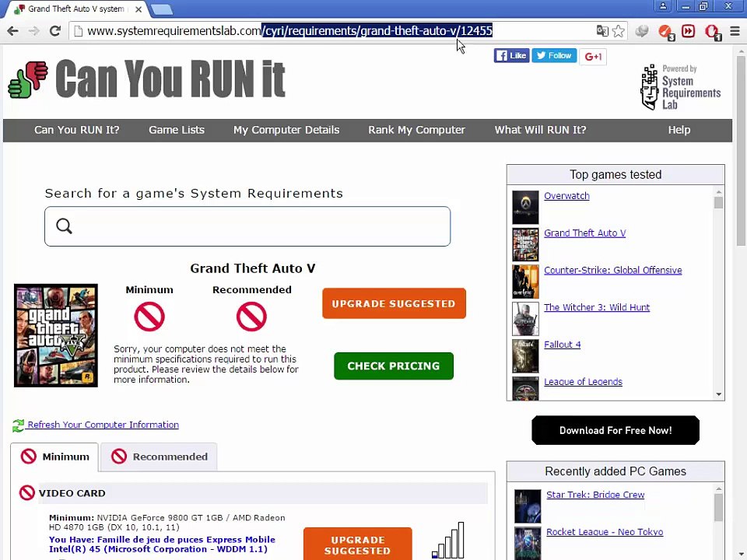Screen dimensions: 747x560
Task: Open Rank My Computer menu
Action: click(x=416, y=130)
